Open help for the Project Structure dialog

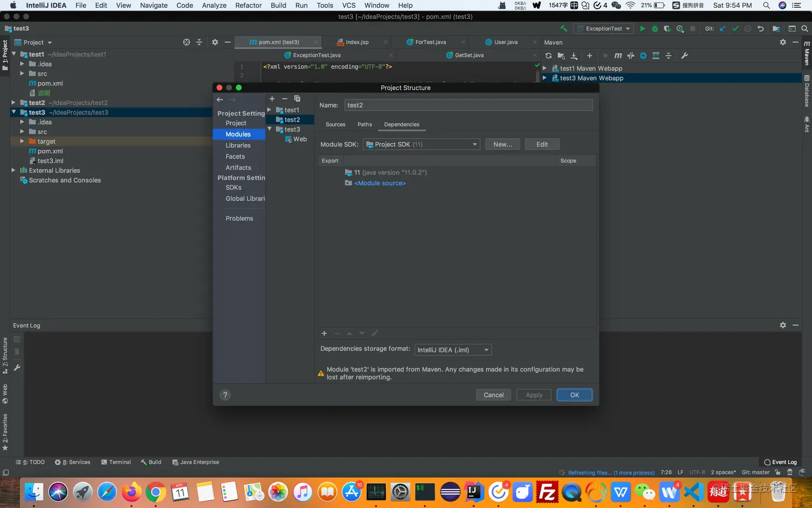[225, 395]
